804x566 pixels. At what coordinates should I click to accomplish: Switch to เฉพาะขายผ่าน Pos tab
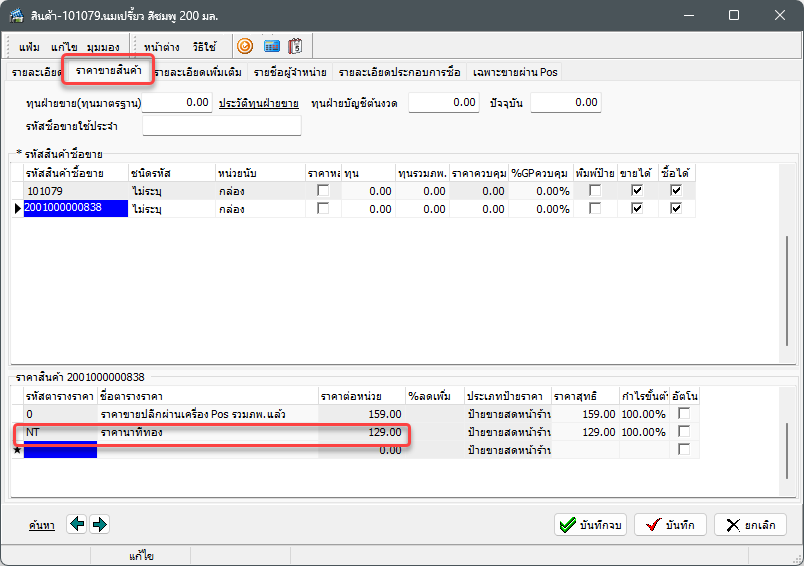(x=515, y=73)
